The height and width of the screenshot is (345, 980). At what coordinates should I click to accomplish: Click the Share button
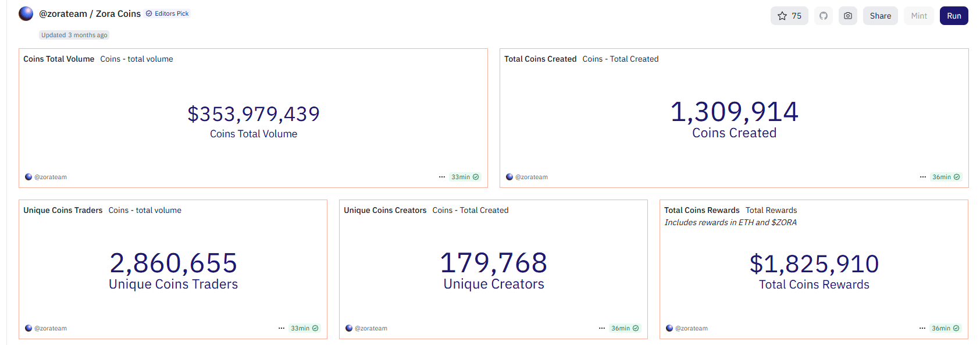(880, 16)
